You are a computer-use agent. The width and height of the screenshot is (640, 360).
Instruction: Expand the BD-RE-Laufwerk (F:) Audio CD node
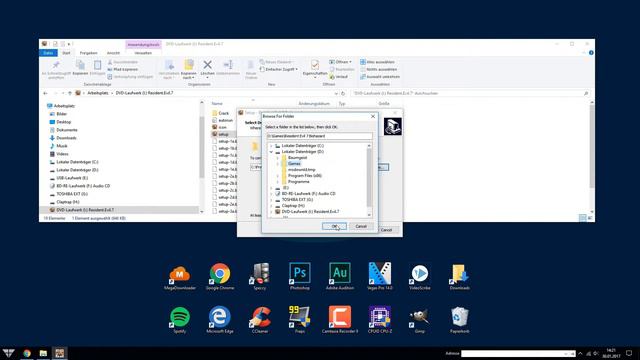(x=271, y=193)
